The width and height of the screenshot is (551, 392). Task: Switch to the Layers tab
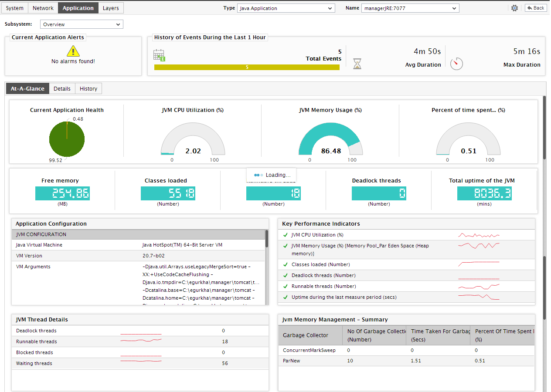click(111, 8)
